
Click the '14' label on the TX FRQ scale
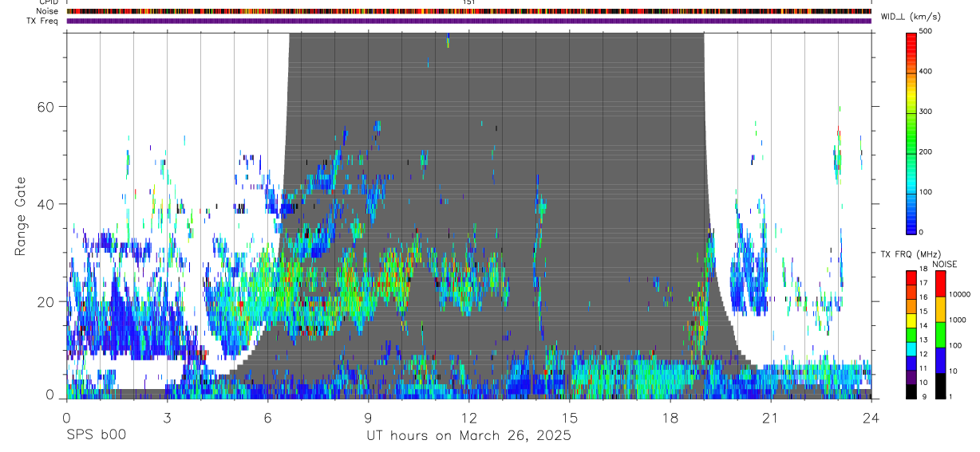pyautogui.click(x=923, y=325)
